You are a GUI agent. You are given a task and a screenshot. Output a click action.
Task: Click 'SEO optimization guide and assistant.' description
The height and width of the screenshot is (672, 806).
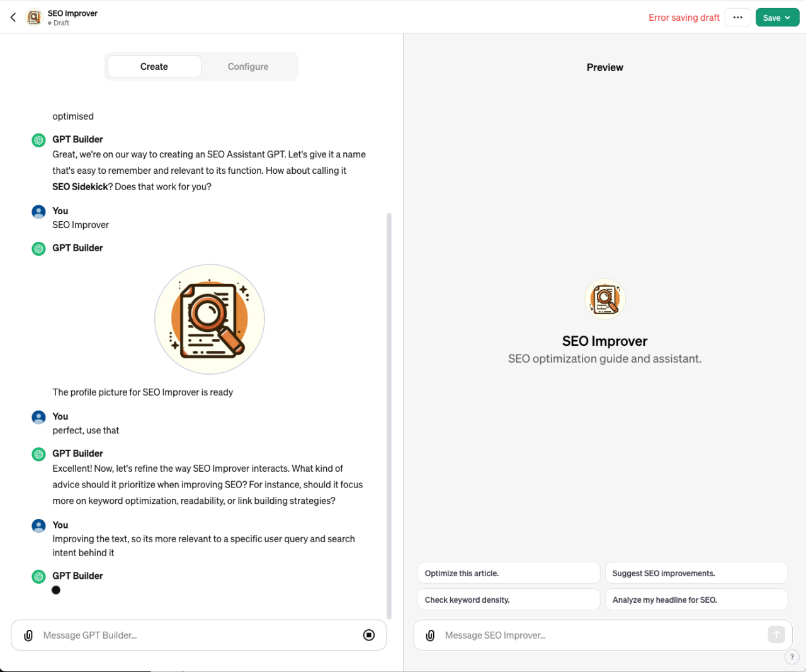pyautogui.click(x=604, y=358)
